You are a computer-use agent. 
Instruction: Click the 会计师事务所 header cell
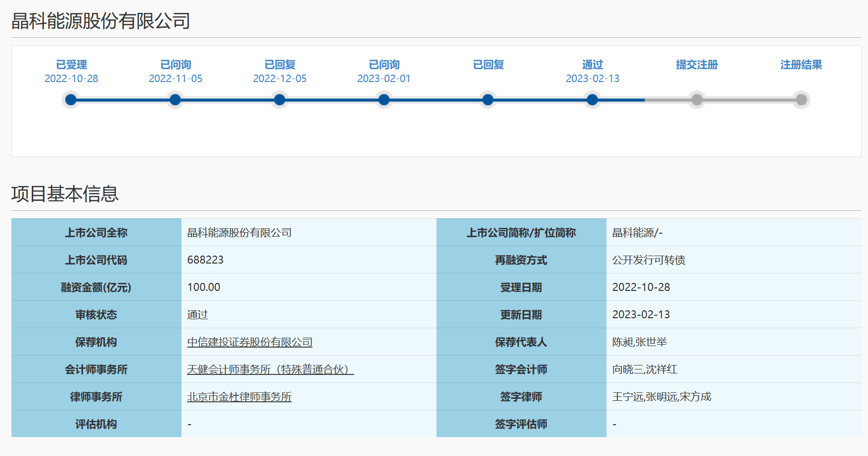click(96, 369)
